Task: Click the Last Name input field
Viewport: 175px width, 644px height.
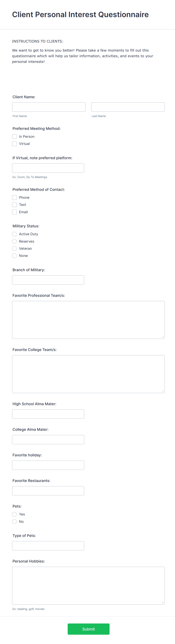Action: point(128,107)
